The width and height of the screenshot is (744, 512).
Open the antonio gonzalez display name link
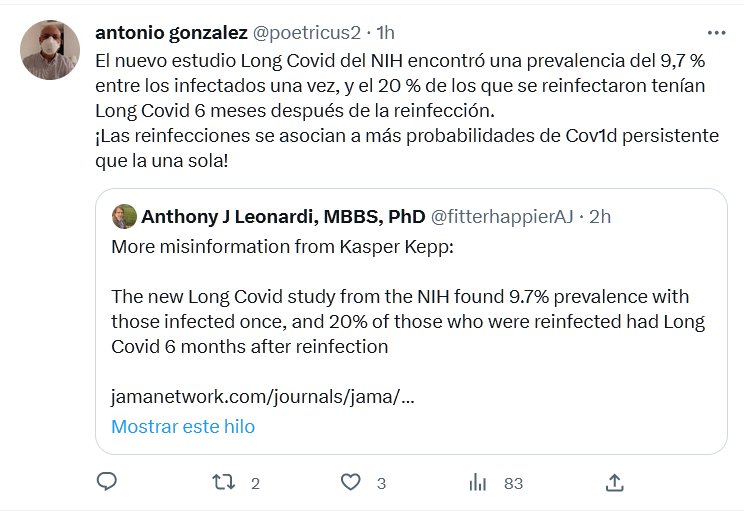pos(172,33)
